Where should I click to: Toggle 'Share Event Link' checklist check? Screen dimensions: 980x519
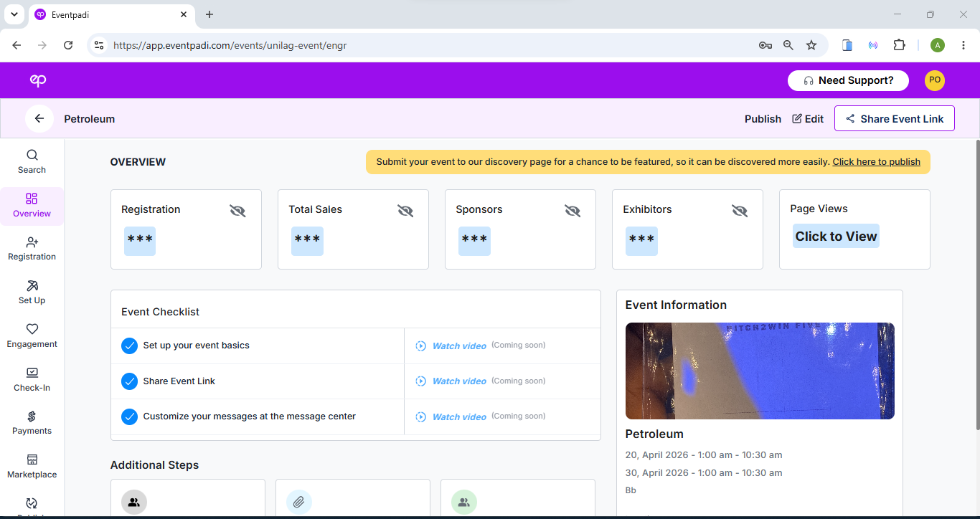(x=129, y=381)
